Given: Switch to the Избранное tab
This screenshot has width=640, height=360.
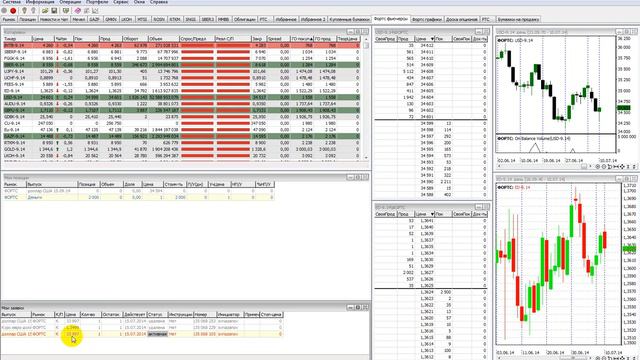Looking at the screenshot, I should (x=285, y=19).
